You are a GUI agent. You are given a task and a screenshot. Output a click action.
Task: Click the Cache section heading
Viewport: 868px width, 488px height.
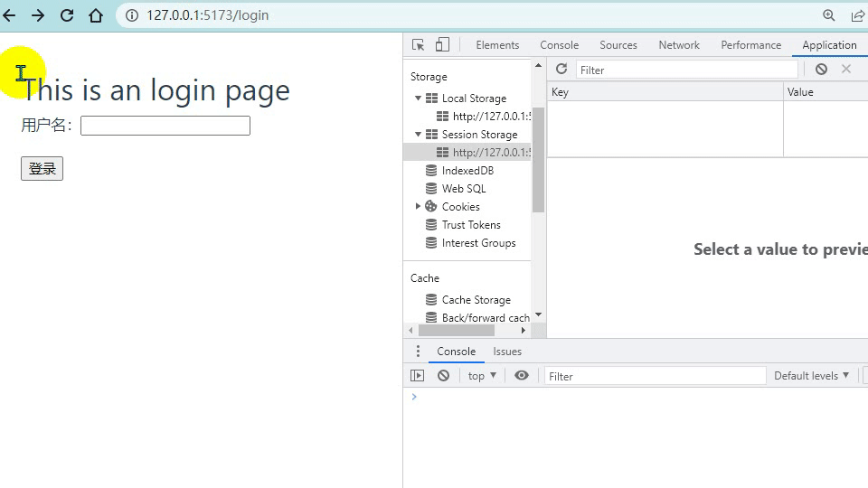[x=425, y=277]
